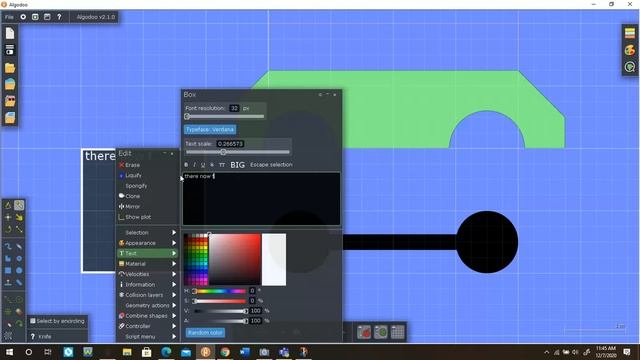Expand the Selection submenu arrow
Image resolution: width=640 pixels, height=360 pixels.
[x=174, y=232]
